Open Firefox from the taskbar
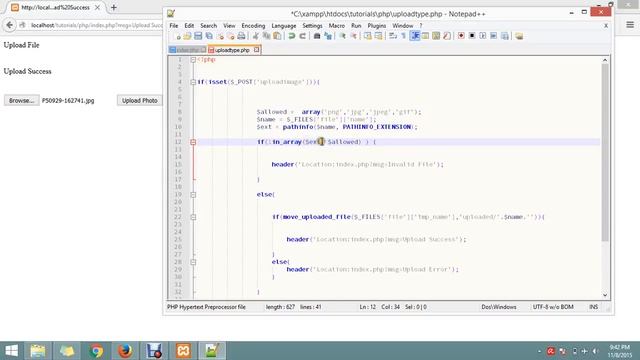640x360 pixels. [125, 351]
